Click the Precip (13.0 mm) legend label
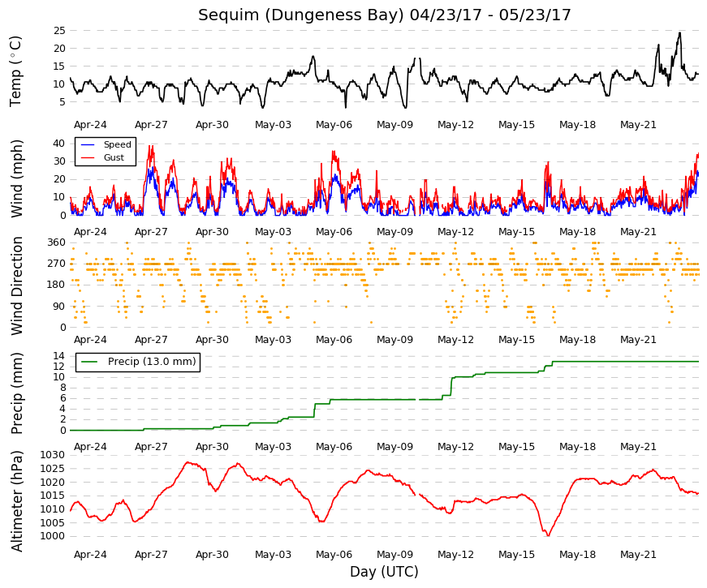Viewport: 707px width, 588px height. (x=152, y=362)
